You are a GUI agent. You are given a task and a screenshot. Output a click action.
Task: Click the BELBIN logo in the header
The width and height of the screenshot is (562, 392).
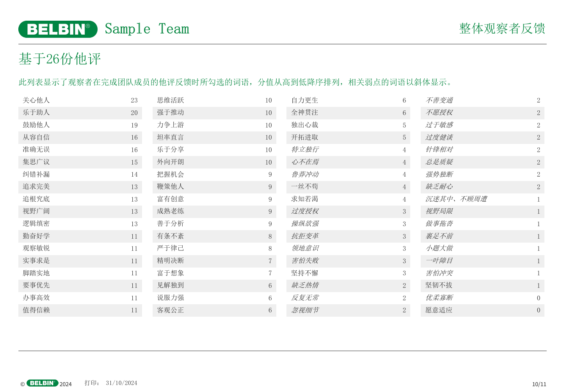pos(58,29)
